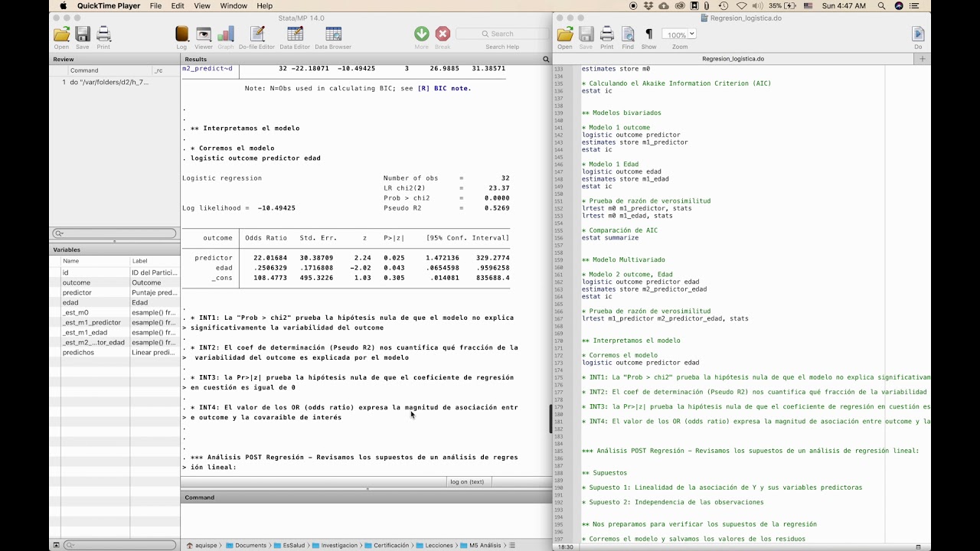The image size is (980, 551).
Task: Click the Review panel filter field
Action: click(115, 233)
